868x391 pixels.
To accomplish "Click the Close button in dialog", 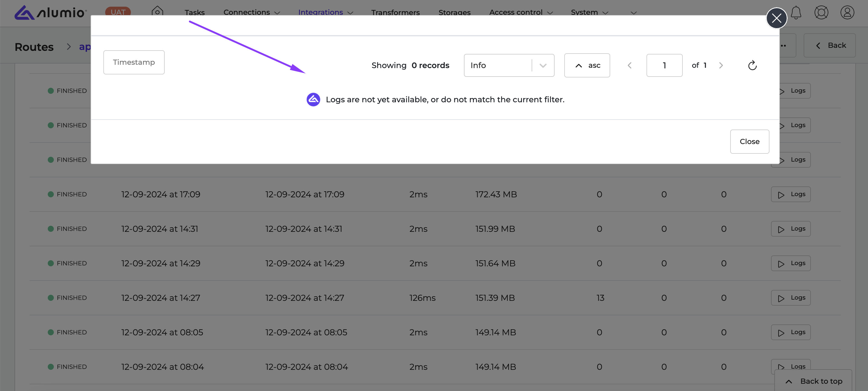I will point(750,142).
